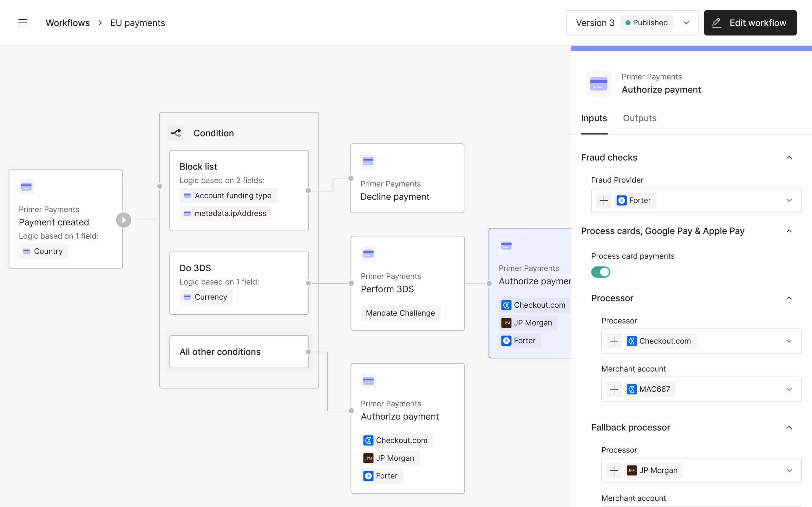Go to Workflows breadcrumb link
The image size is (812, 507).
[68, 23]
